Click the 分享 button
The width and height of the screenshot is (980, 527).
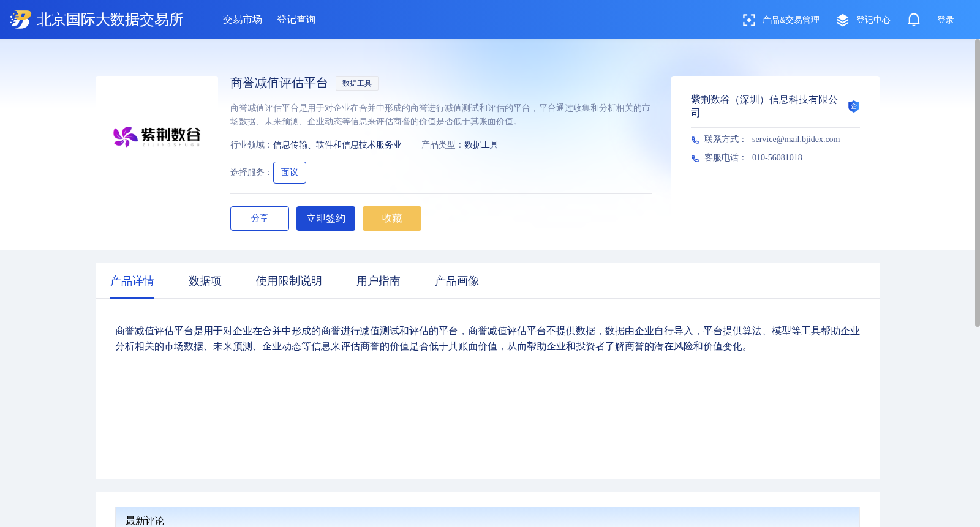pyautogui.click(x=260, y=219)
